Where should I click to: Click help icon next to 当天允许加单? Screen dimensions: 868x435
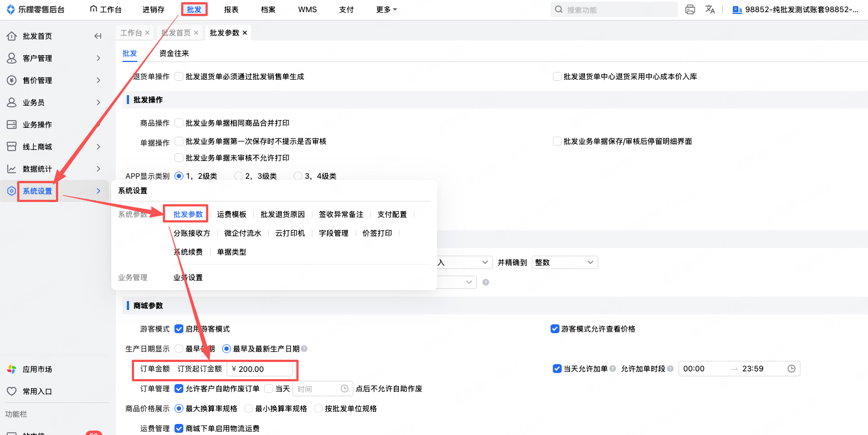pyautogui.click(x=613, y=369)
